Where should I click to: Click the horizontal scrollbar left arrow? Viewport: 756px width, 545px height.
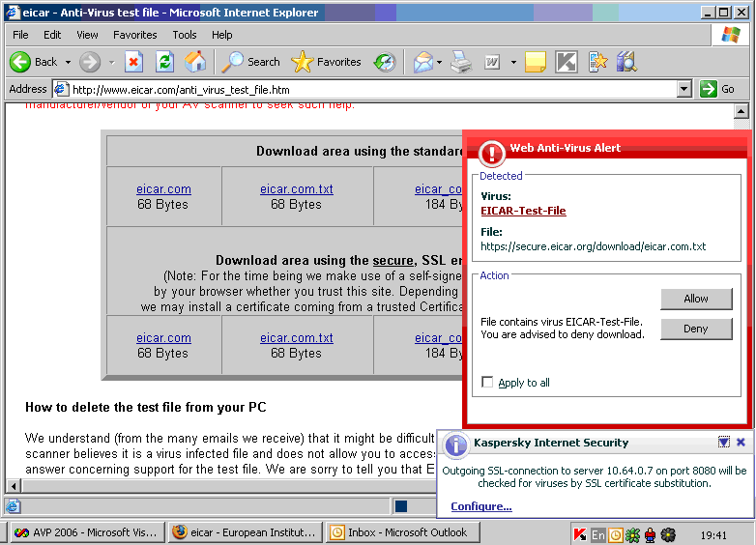click(14, 486)
